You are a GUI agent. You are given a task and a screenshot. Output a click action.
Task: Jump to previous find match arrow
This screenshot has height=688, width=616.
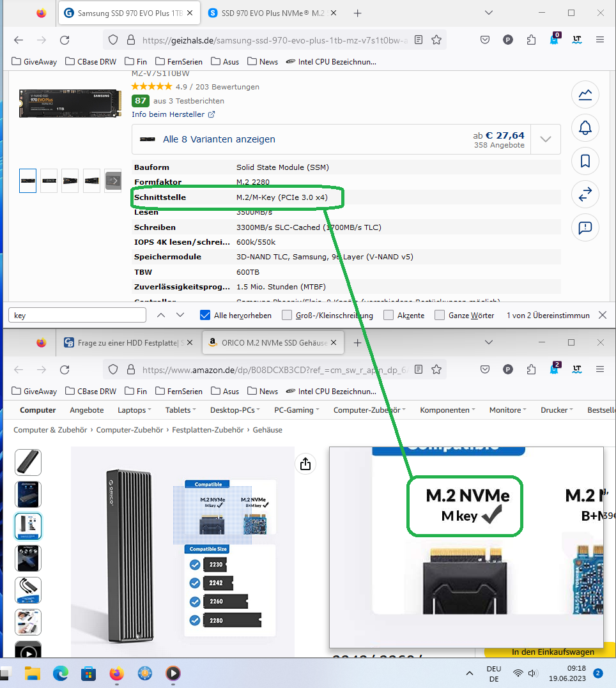tap(161, 315)
